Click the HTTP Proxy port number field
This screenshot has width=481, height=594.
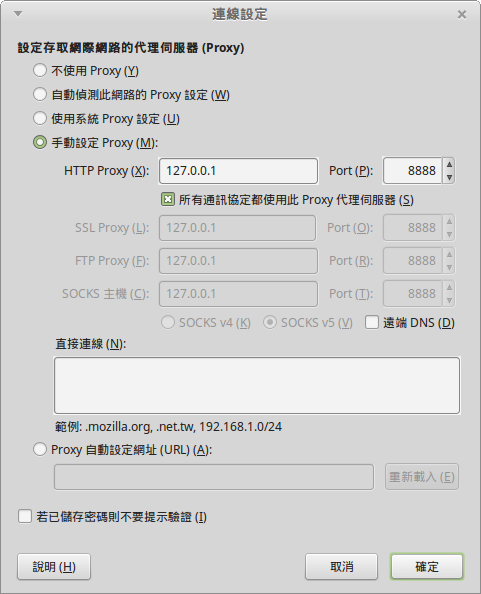[412, 171]
